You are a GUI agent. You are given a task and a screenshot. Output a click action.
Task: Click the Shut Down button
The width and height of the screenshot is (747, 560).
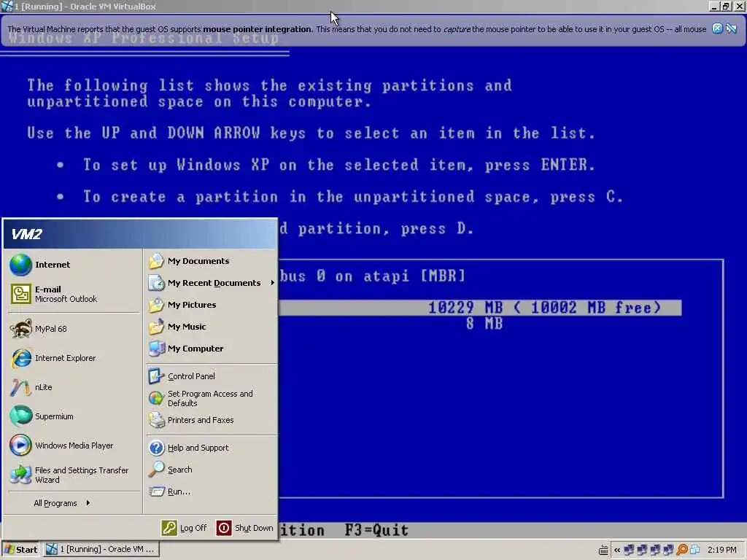tap(245, 528)
